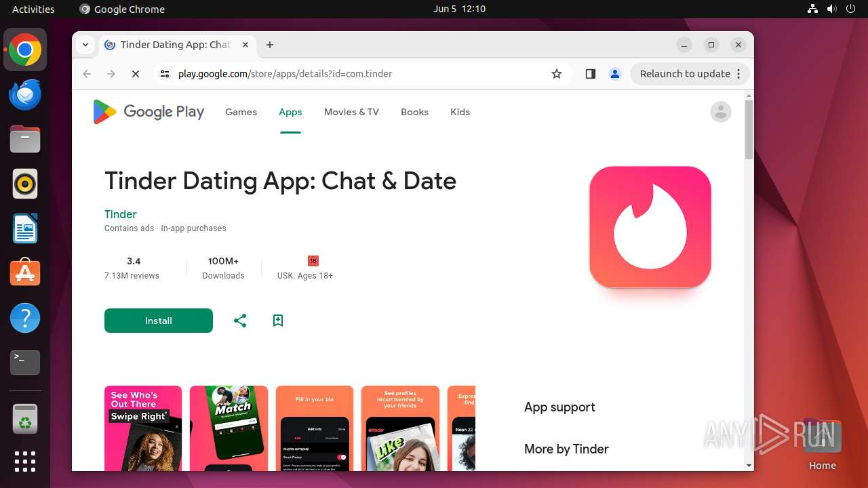Launch Terminal from the dock

(25, 363)
